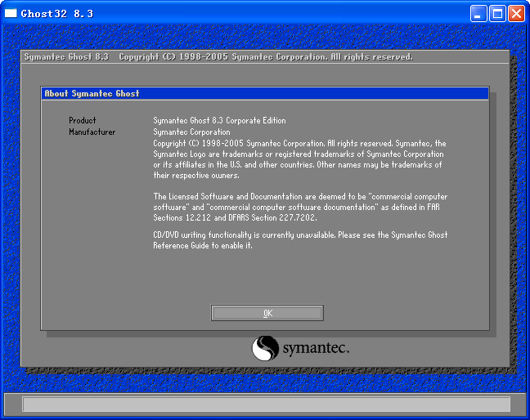
Task: Minimize the Ghost32 8.3 window
Action: point(478,14)
